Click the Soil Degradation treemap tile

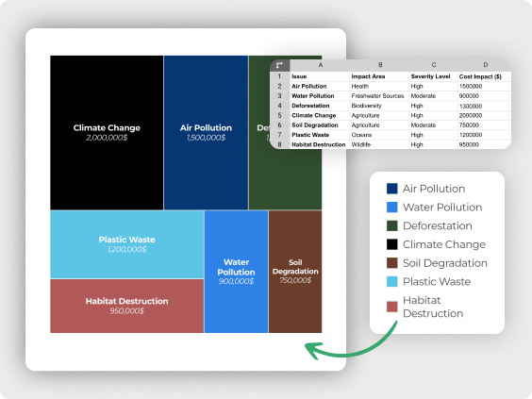point(295,272)
